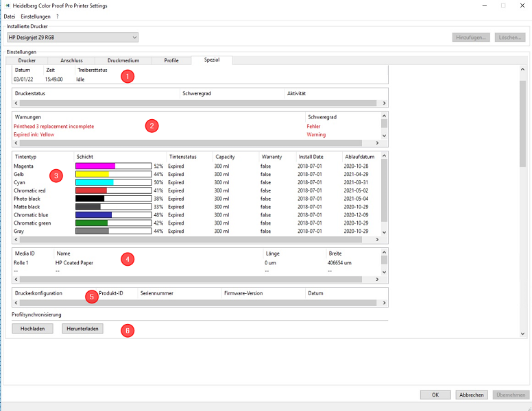Click the Magenta ink level bar
Screen dimensions: 532x411
pyautogui.click(x=113, y=166)
